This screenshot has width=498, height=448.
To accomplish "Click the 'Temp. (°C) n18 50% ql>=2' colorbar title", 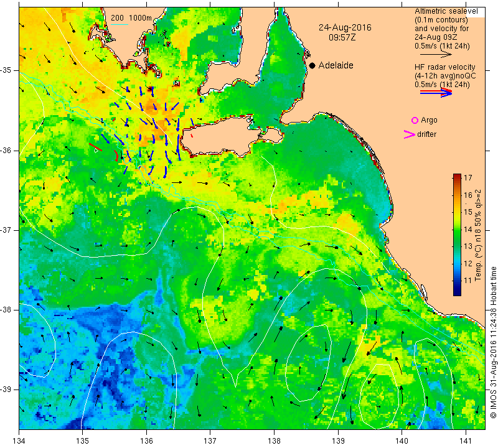I will (x=478, y=235).
